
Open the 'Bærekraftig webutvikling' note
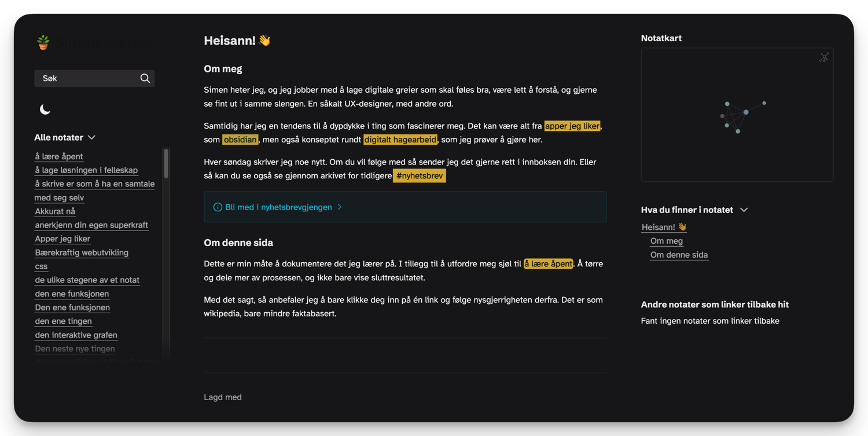click(82, 252)
